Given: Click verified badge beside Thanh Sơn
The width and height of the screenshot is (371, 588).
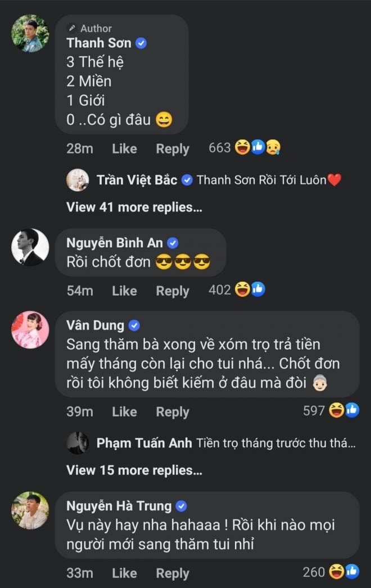Looking at the screenshot, I should pyautogui.click(x=141, y=43).
